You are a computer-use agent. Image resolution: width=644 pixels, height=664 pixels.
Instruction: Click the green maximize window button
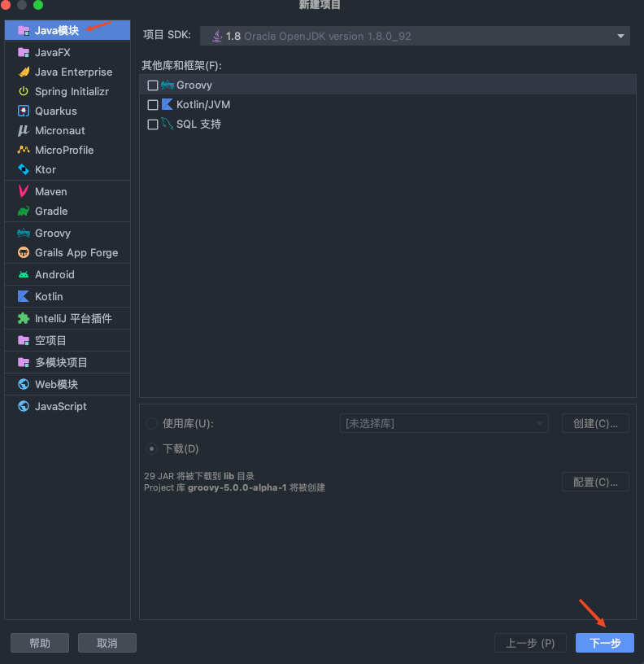(x=38, y=5)
